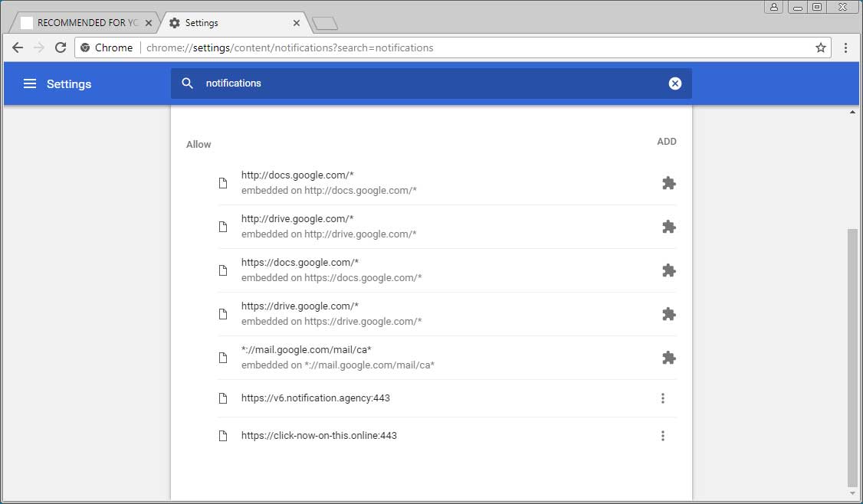The image size is (863, 504).
Task: Open more actions for v6.notification.agency
Action: click(x=662, y=398)
